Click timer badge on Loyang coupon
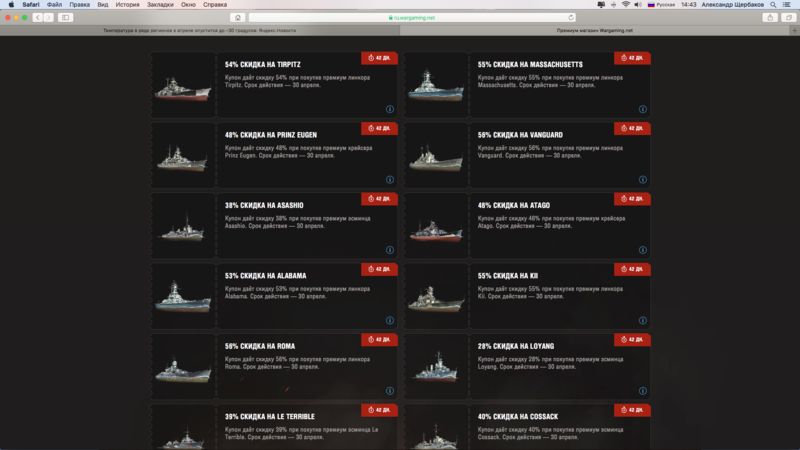Viewport: 800px width, 450px height. [x=632, y=340]
